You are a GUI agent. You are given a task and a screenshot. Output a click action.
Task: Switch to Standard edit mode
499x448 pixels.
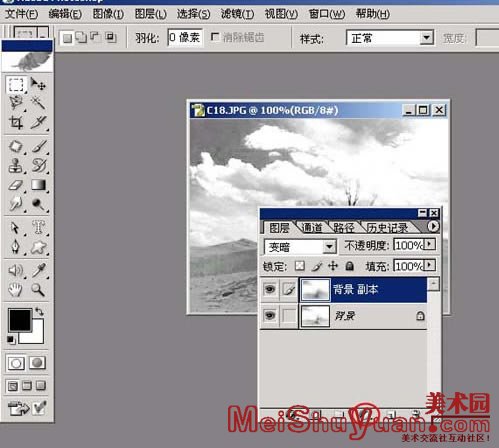[x=16, y=363]
